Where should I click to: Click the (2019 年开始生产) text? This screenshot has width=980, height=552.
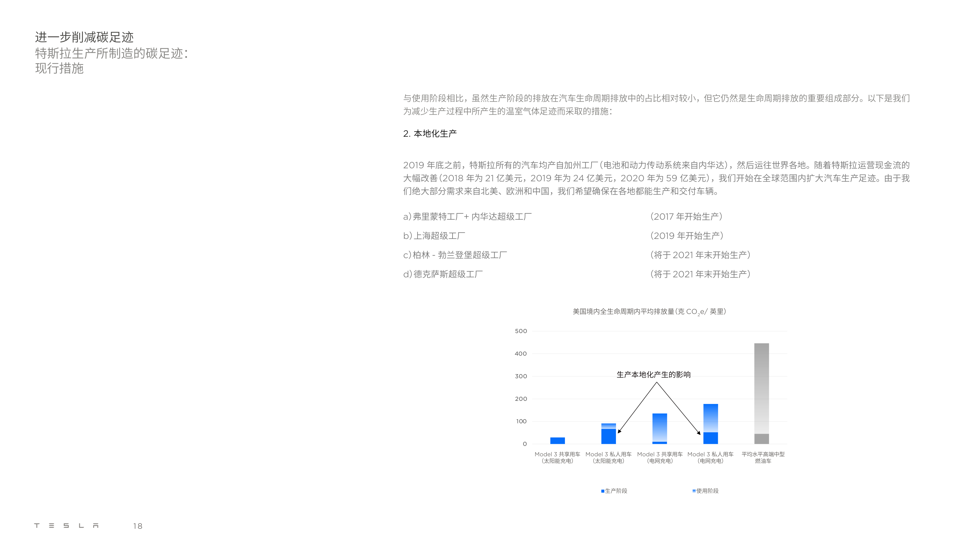tap(687, 236)
